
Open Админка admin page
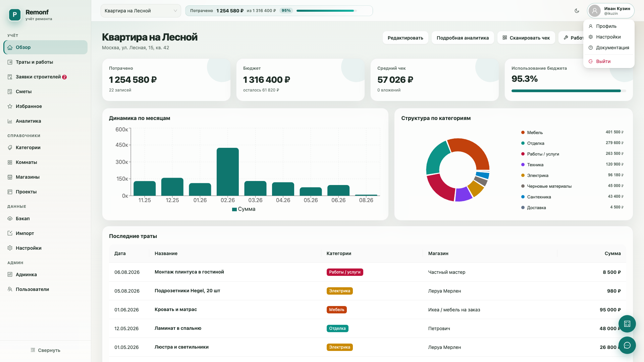tap(46, 275)
